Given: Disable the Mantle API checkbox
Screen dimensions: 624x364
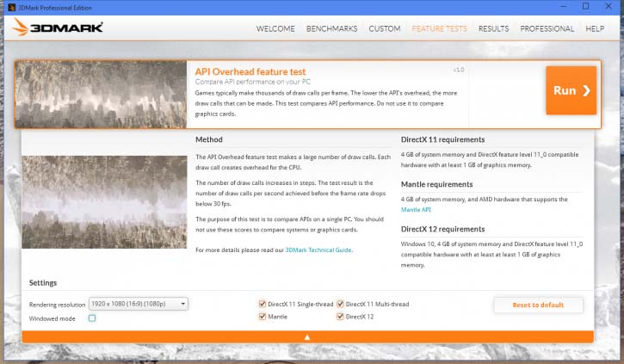Looking at the screenshot, I should point(263,317).
